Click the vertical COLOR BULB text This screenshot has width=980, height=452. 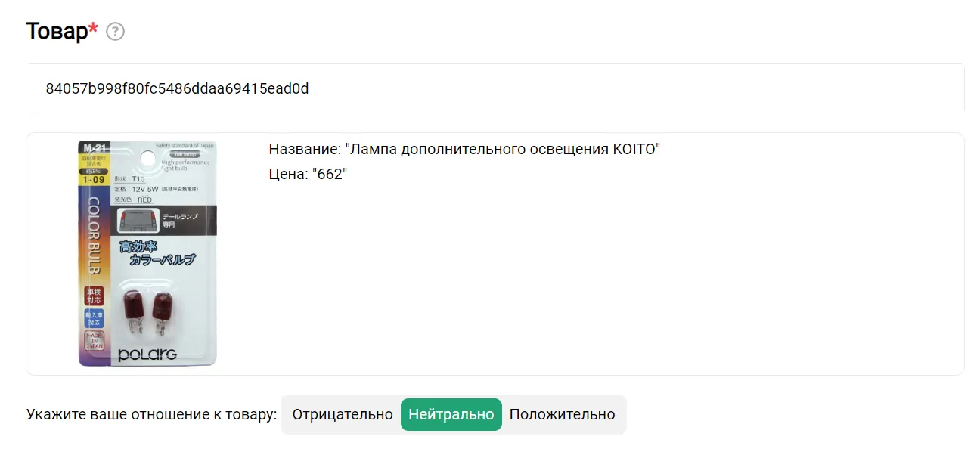94,236
